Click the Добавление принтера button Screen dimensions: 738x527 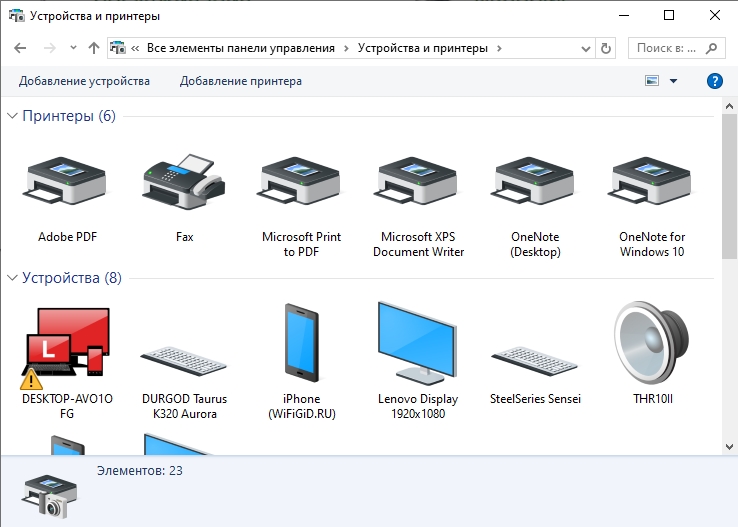pyautogui.click(x=241, y=81)
